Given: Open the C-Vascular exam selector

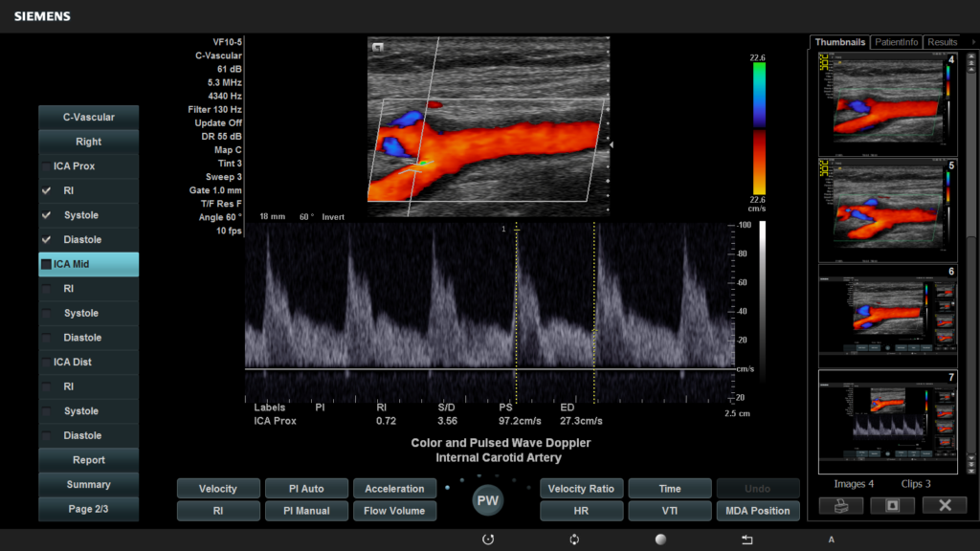Looking at the screenshot, I should pyautogui.click(x=88, y=117).
